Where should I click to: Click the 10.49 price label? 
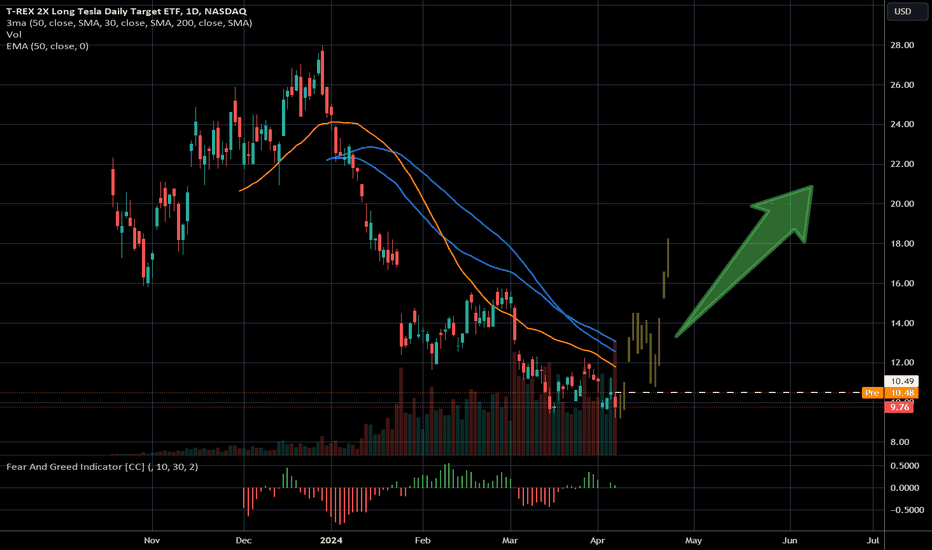pyautogui.click(x=902, y=381)
